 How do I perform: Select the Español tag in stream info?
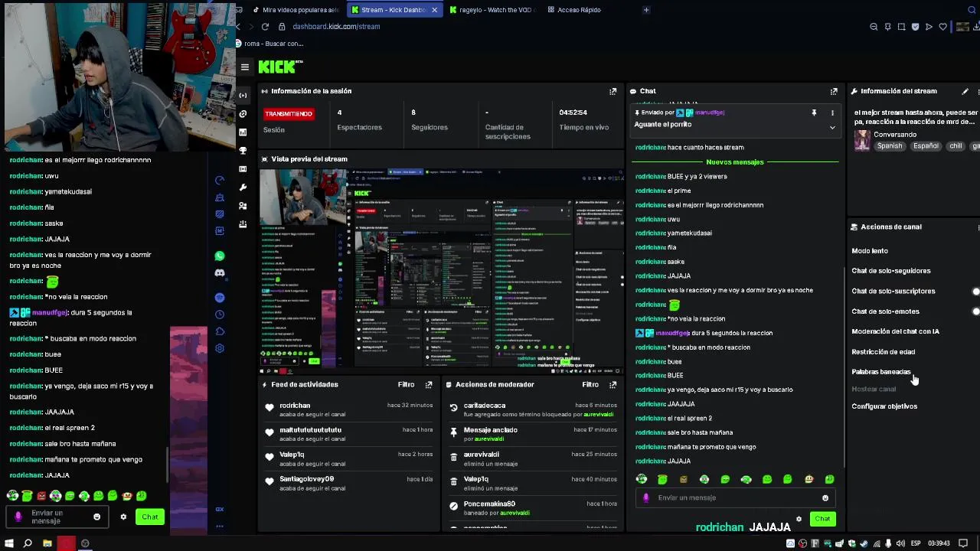click(x=926, y=146)
